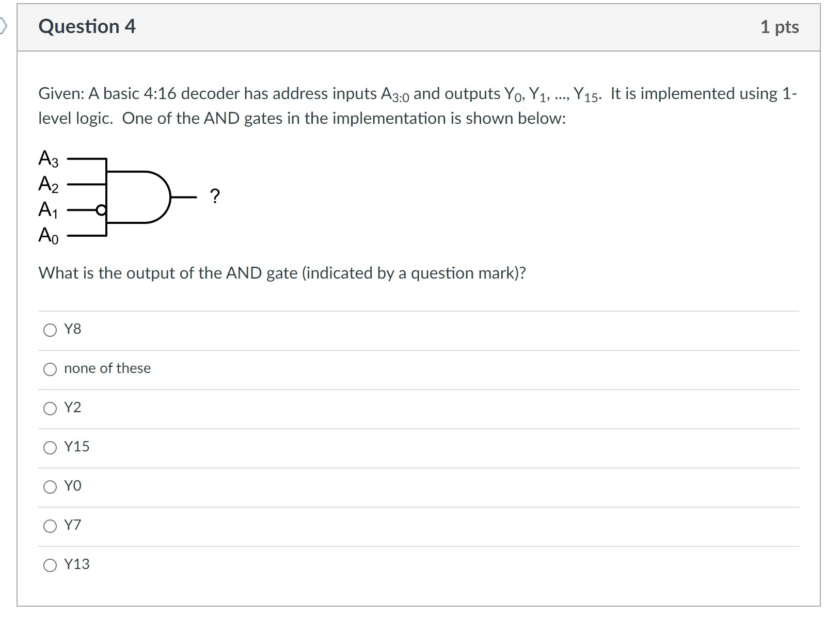Click the 'none of these' text label

tap(107, 368)
